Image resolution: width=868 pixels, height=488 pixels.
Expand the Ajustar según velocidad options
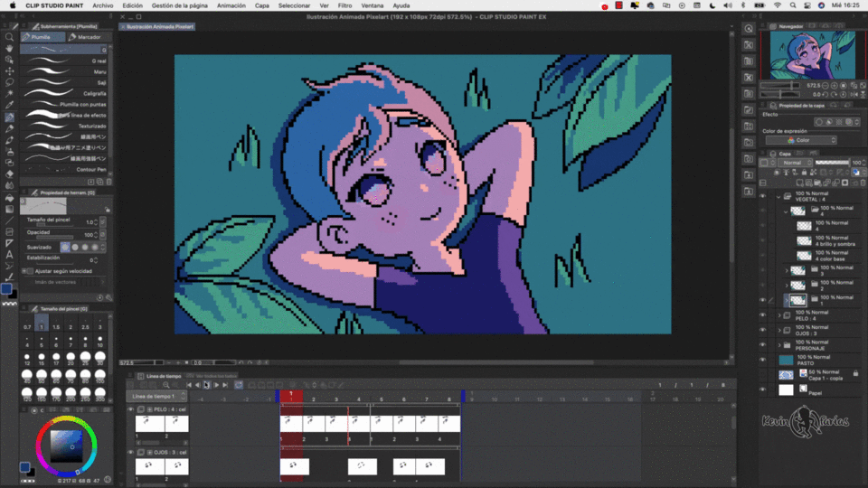[24, 271]
